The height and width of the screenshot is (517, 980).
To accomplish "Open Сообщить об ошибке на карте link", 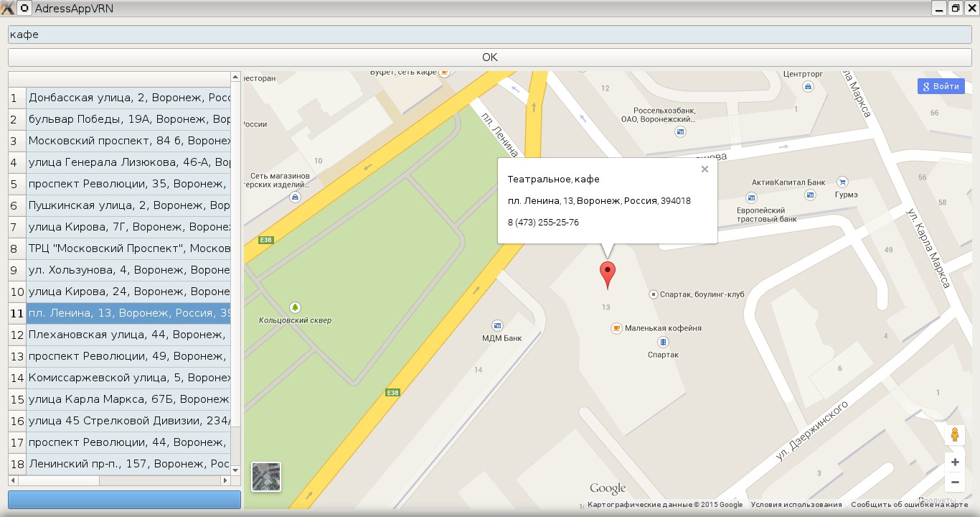I will [910, 505].
